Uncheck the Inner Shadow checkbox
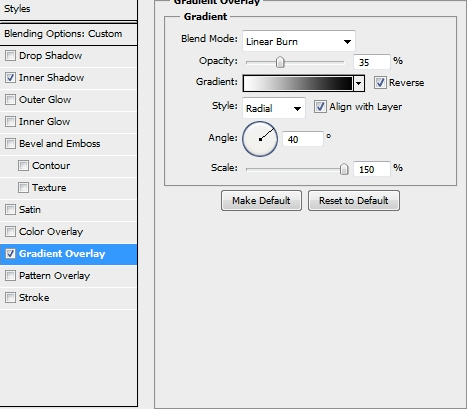This screenshot has width=467, height=409. click(10, 77)
